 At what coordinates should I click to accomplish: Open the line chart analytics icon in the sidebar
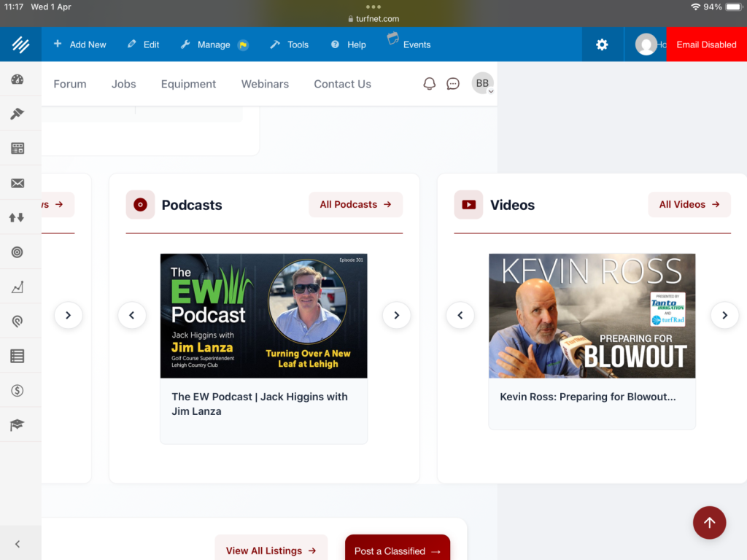(18, 287)
